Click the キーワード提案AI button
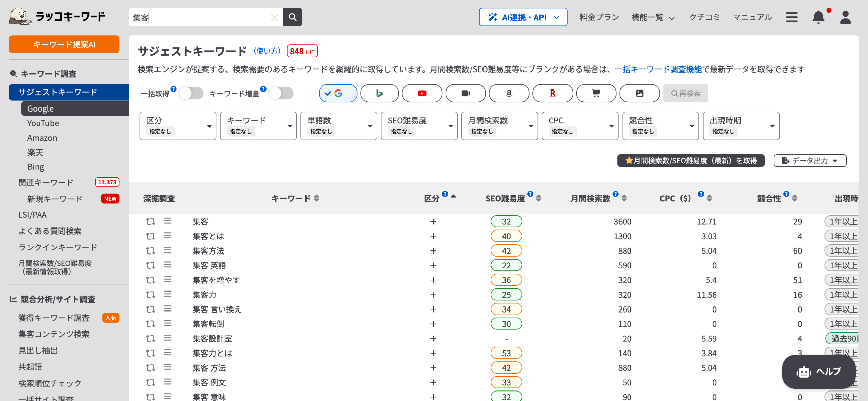Screen dimensions: 868x401 (x=64, y=44)
